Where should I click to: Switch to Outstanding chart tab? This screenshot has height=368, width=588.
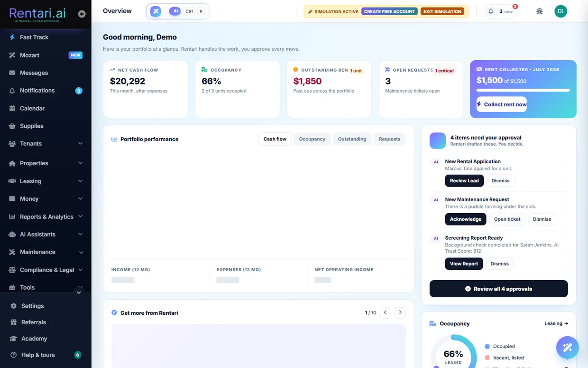click(x=352, y=139)
